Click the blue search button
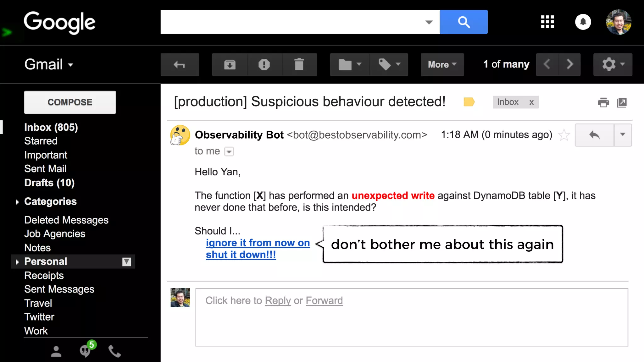Viewport: 644px width, 362px height. (x=464, y=22)
